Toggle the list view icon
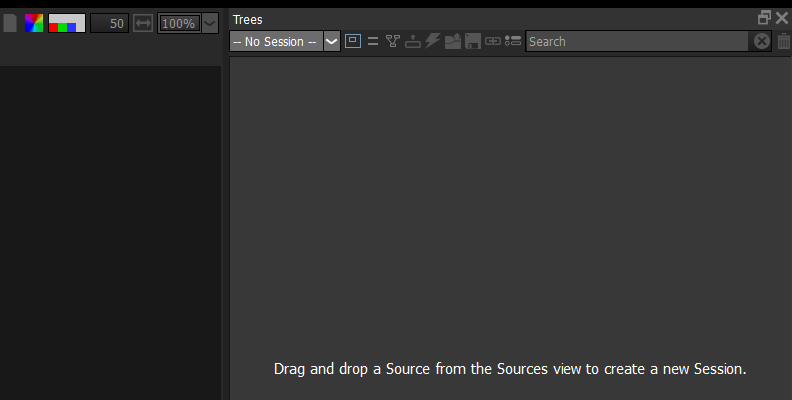Screen dimensions: 792x400 click(x=513, y=41)
